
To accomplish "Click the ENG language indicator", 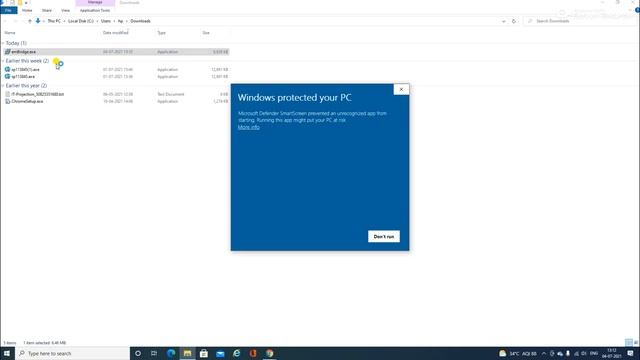I will click(x=594, y=353).
